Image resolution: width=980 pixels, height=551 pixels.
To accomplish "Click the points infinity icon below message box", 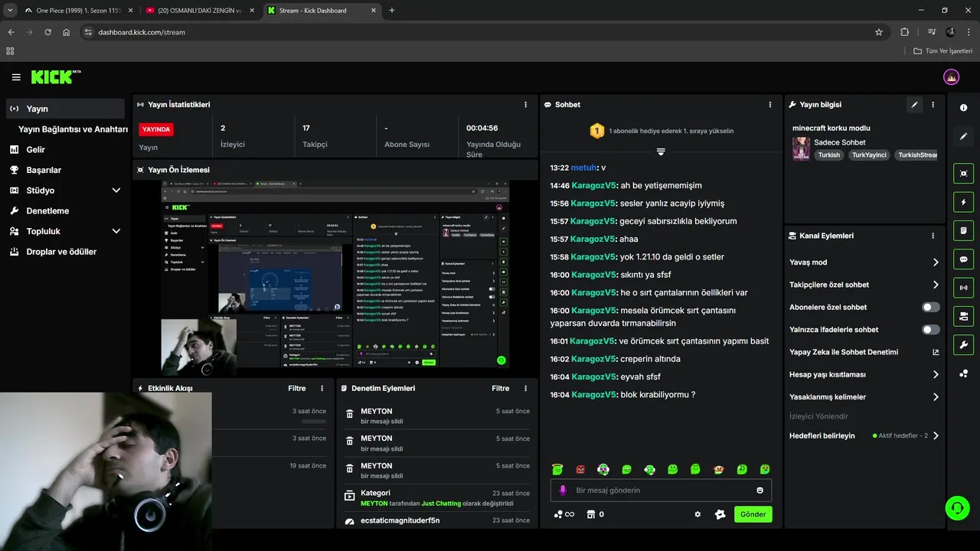I will (x=564, y=514).
